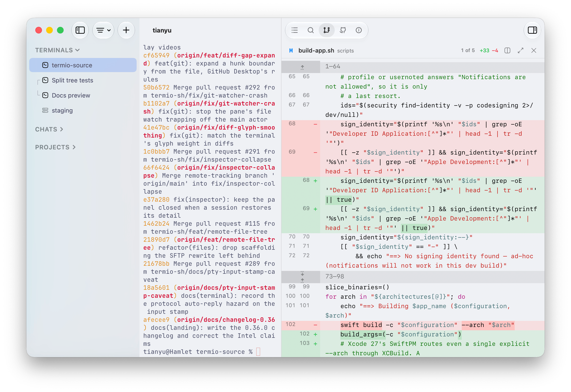
Task: Click commit hash cf65949 in terminal
Action: coord(156,55)
